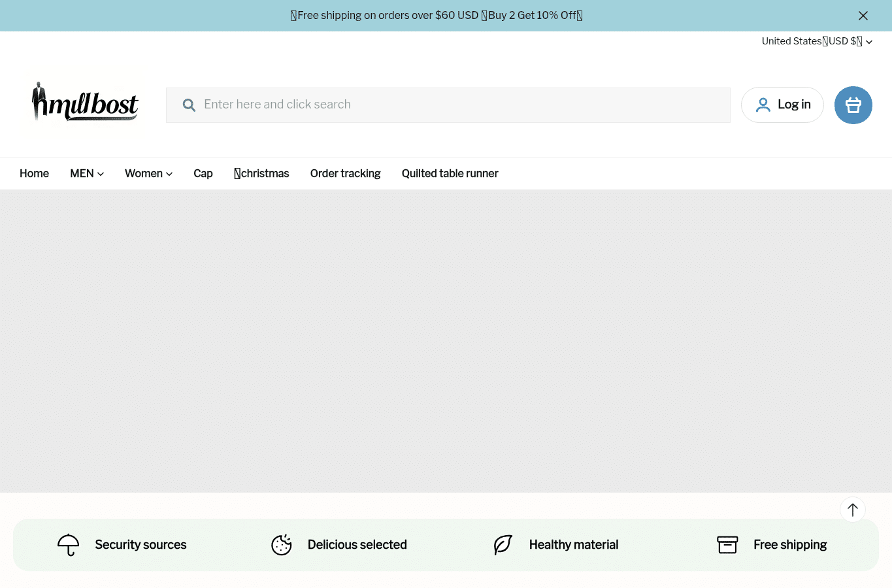Image resolution: width=892 pixels, height=588 pixels.
Task: Click the umbrella Security sources icon
Action: pyautogui.click(x=69, y=545)
